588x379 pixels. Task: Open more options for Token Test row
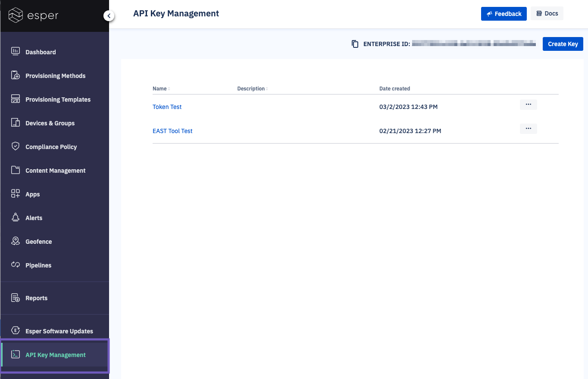[528, 105]
